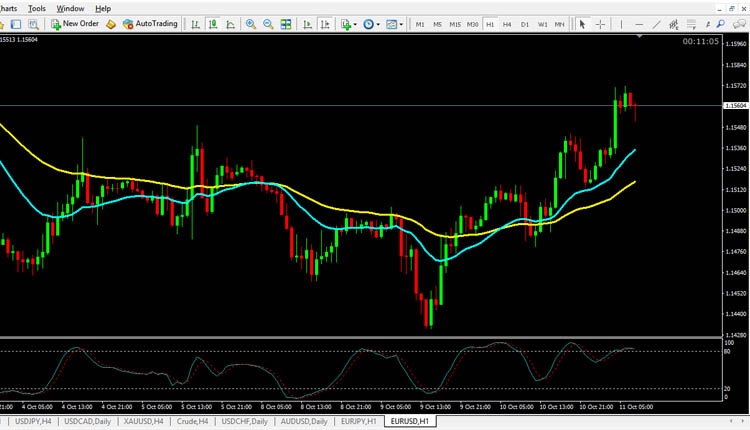Select the trendline drawing tool
This screenshot has width=750, height=430.
tap(657, 24)
